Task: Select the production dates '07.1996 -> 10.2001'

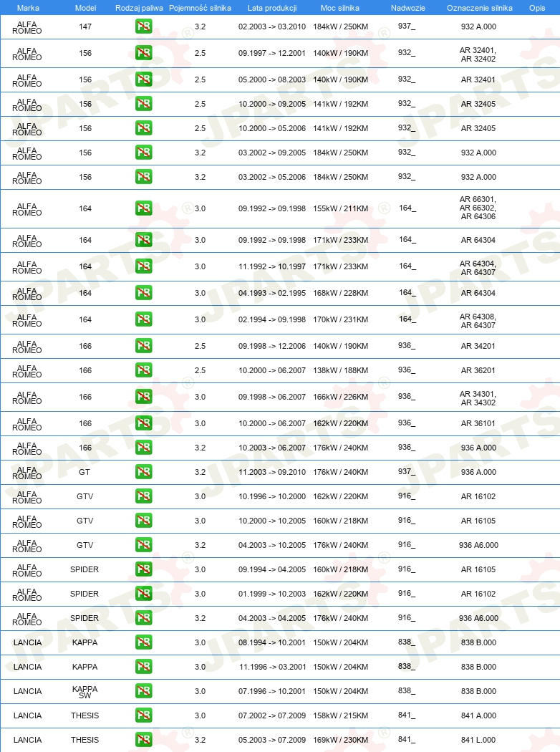Action: [272, 691]
